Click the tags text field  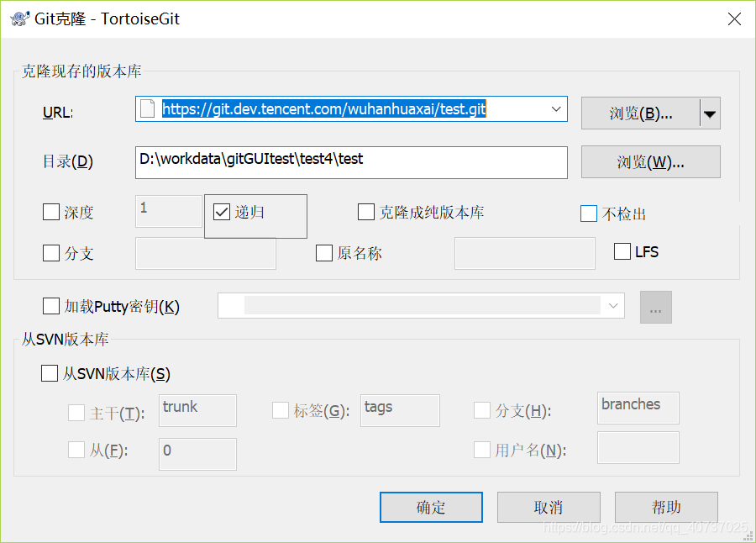coord(400,410)
